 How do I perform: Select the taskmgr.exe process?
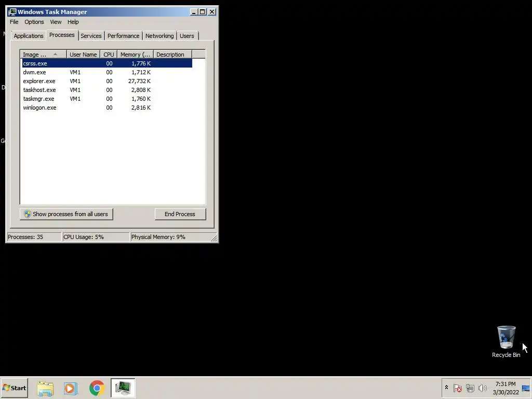(x=107, y=99)
